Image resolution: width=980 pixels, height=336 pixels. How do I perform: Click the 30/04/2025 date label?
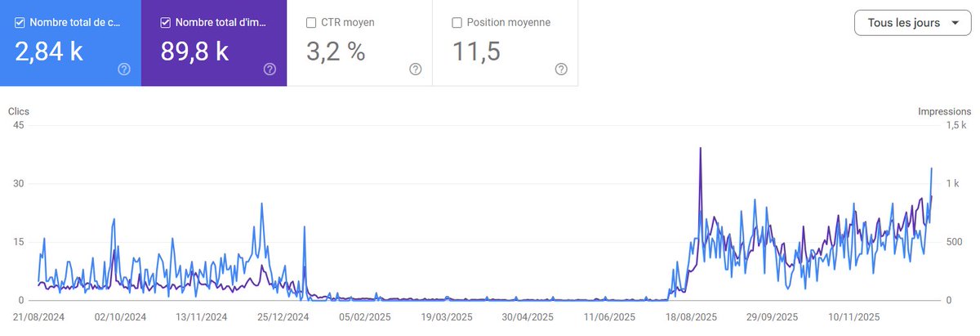pos(528,316)
